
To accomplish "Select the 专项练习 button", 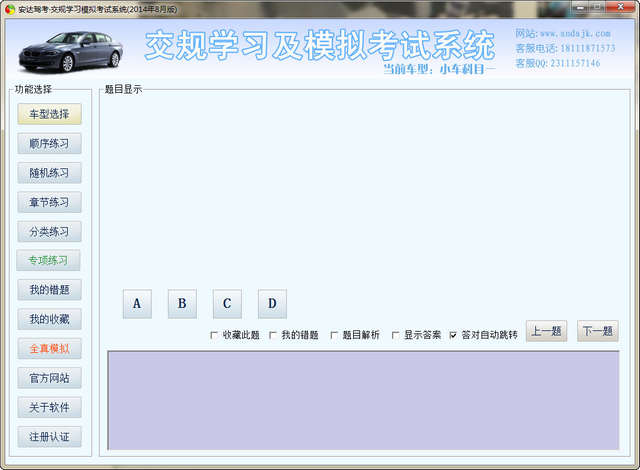I will tap(48, 260).
